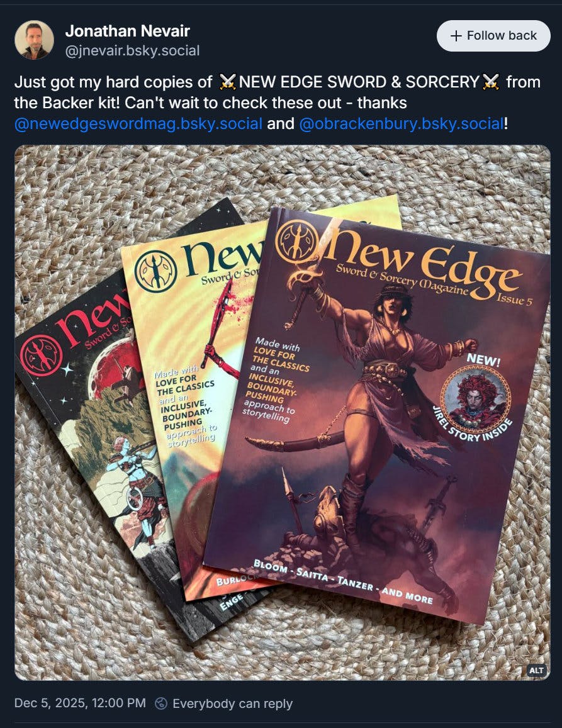Click the ALT badge on the photo
This screenshot has height=728, width=562.
tap(536, 670)
